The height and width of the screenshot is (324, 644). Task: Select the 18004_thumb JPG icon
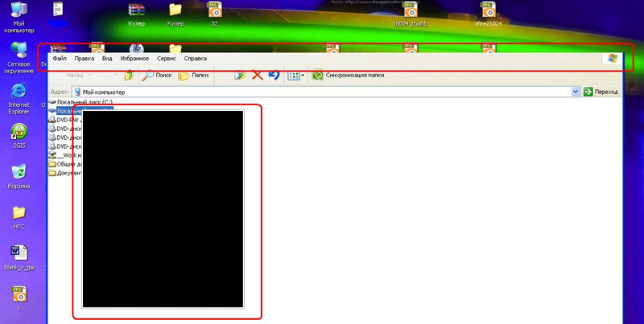coord(410,14)
